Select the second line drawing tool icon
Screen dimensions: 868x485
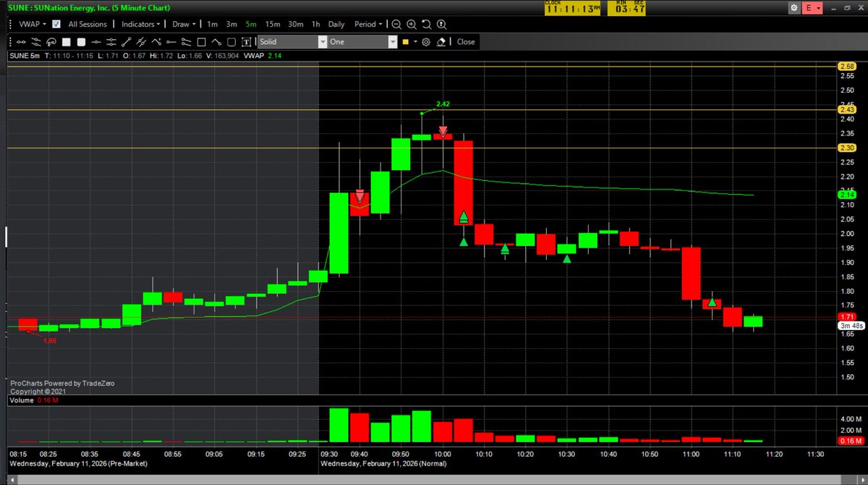tap(35, 42)
